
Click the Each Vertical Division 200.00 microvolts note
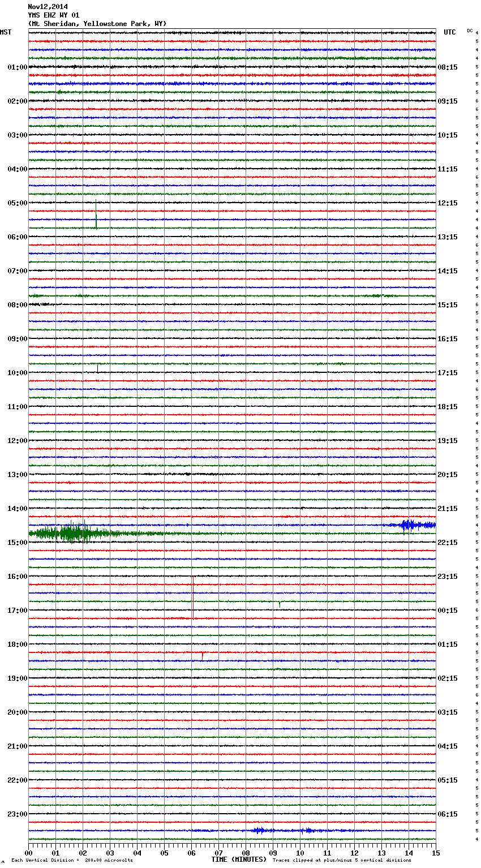pos(72,861)
